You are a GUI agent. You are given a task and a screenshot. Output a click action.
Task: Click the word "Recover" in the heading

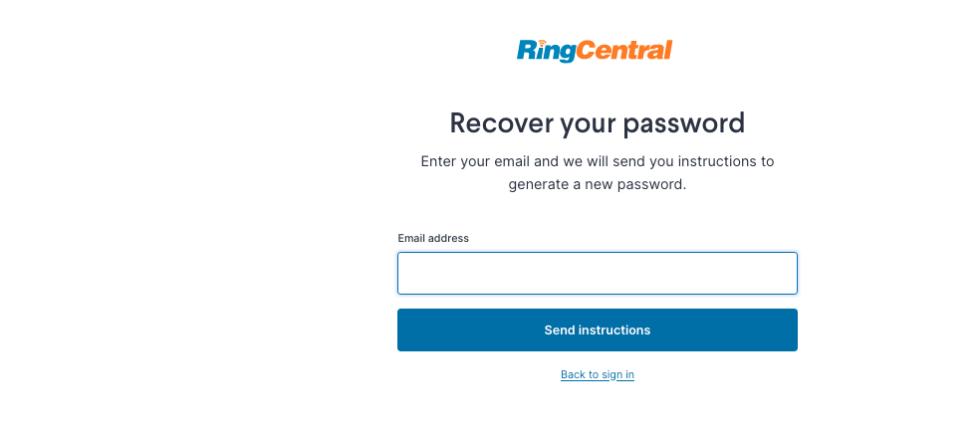(x=500, y=122)
